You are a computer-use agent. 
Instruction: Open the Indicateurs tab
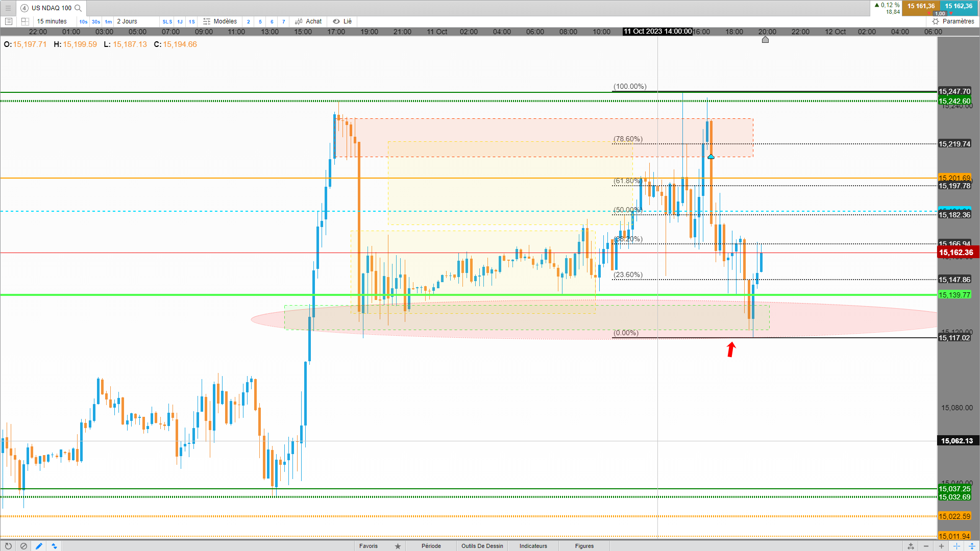[533, 546]
